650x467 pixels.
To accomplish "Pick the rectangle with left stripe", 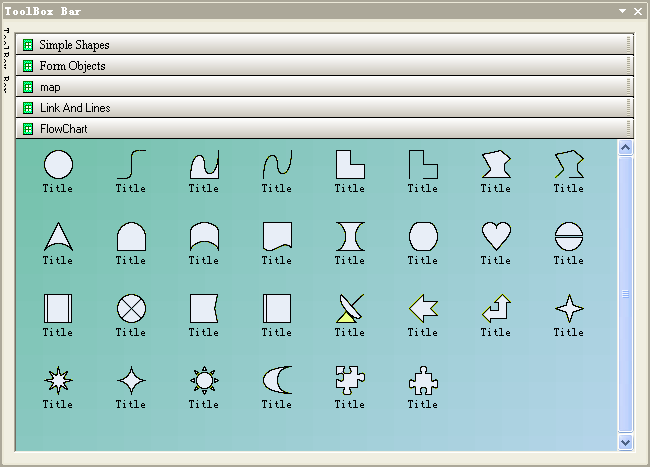I will [x=277, y=309].
